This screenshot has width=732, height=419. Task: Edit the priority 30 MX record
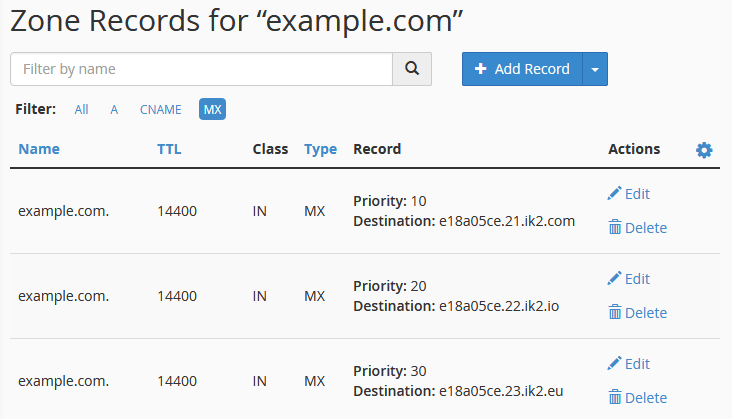(x=629, y=364)
